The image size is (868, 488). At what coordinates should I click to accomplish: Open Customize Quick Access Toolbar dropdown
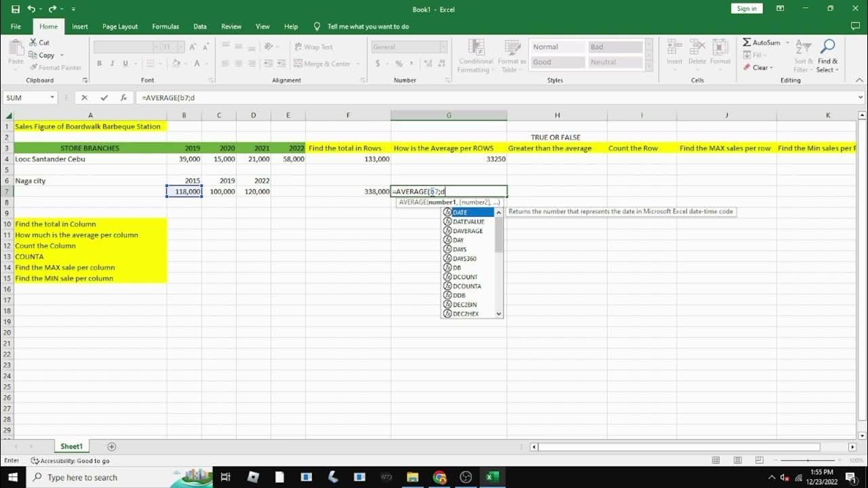pyautogui.click(x=73, y=9)
